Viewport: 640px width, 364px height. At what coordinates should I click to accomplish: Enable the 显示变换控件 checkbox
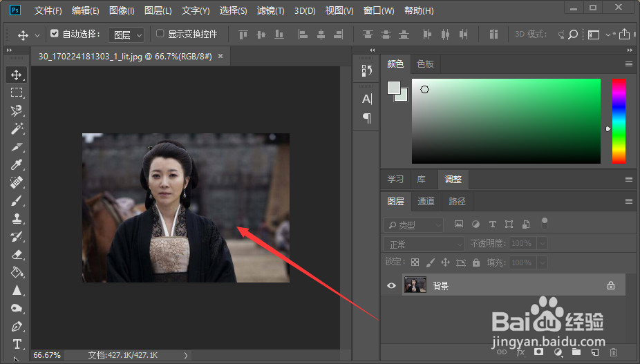[160, 33]
